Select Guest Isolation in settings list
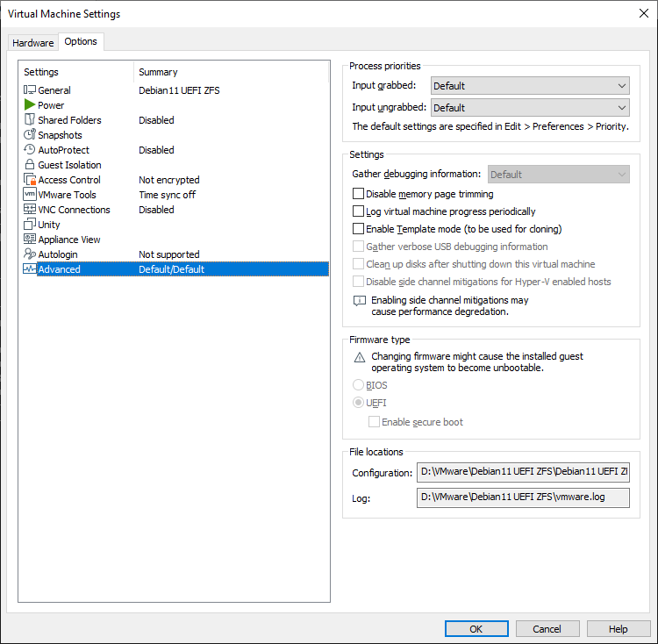The width and height of the screenshot is (658, 644). 69,165
